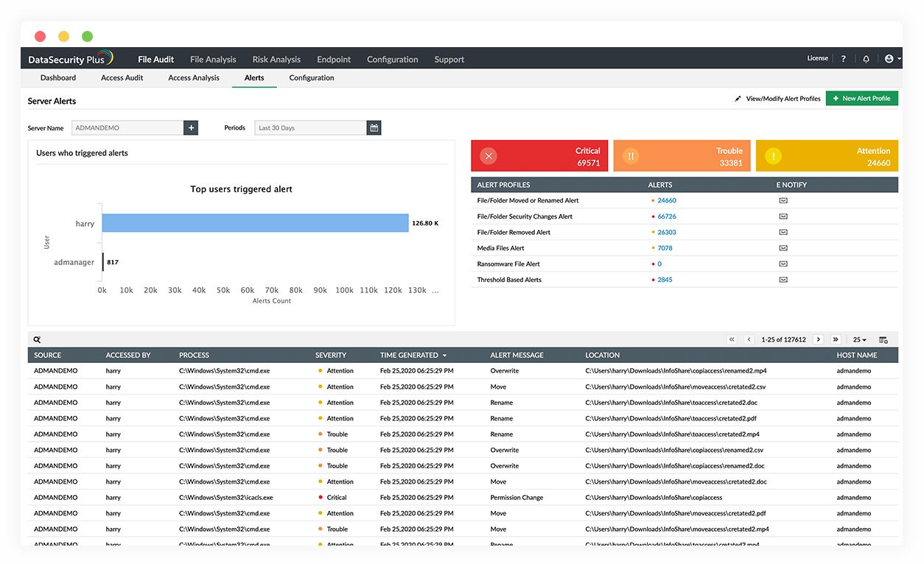Switch to the Access Audit tab

pyautogui.click(x=122, y=78)
